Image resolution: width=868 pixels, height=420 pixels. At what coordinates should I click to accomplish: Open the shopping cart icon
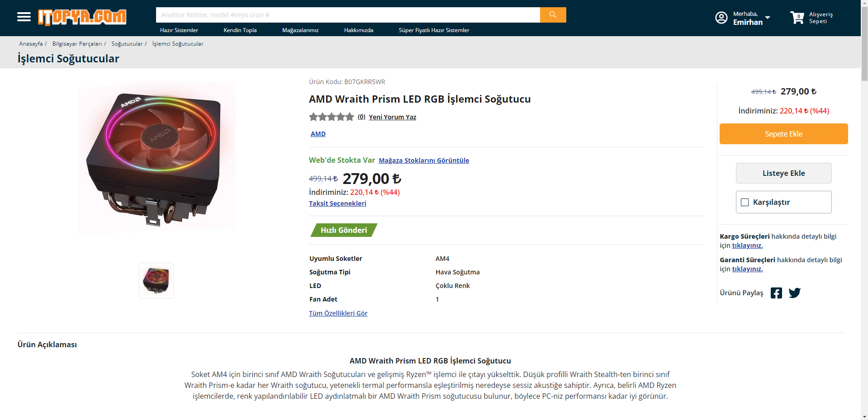[797, 18]
